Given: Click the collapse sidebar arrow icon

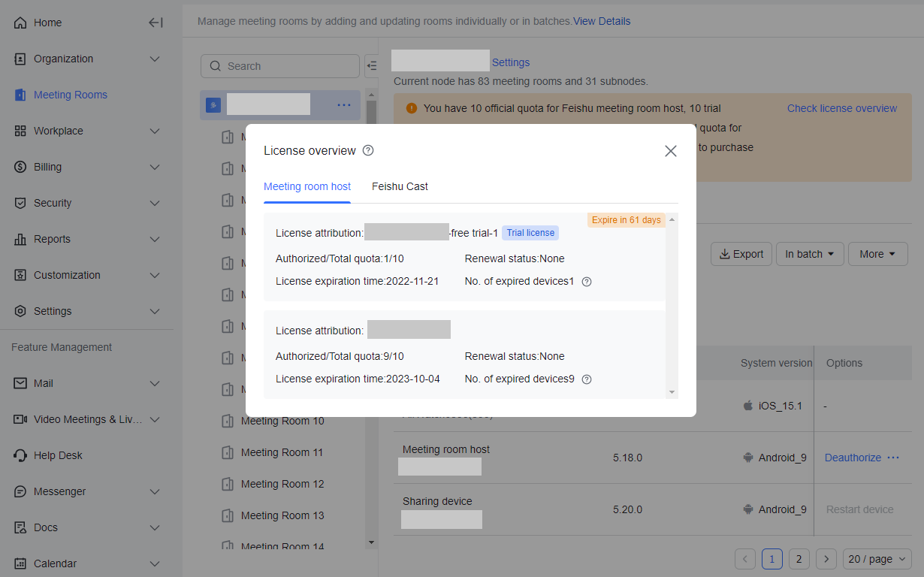Looking at the screenshot, I should point(156,23).
